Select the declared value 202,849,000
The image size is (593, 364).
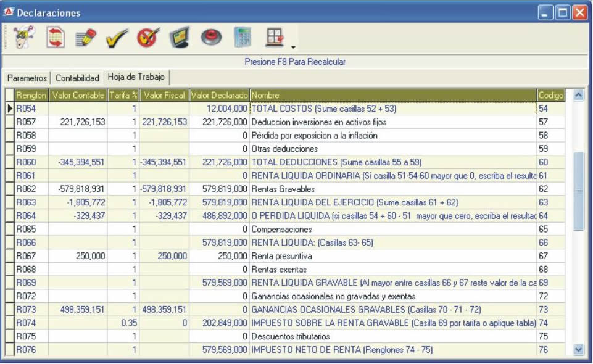coord(219,323)
